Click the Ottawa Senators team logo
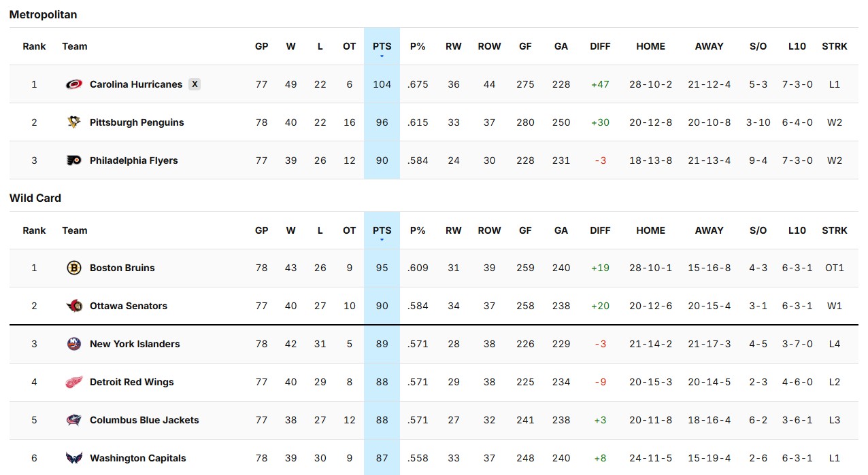The image size is (868, 475). 73,306
